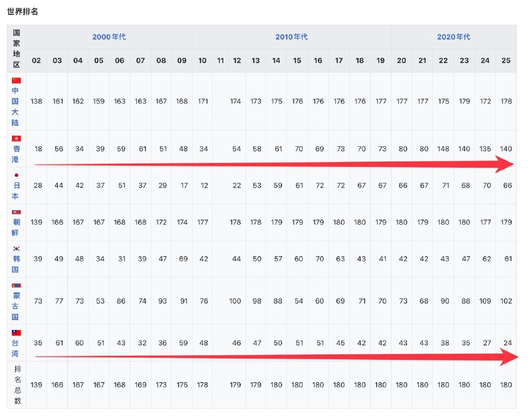Open the 台湾 region link
Viewport: 532px width, 417px height.
click(16, 348)
